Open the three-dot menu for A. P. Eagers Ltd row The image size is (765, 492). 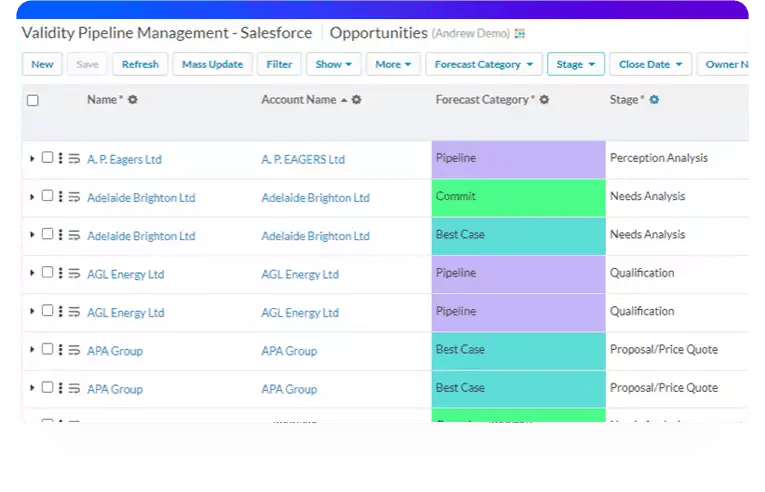point(60,158)
